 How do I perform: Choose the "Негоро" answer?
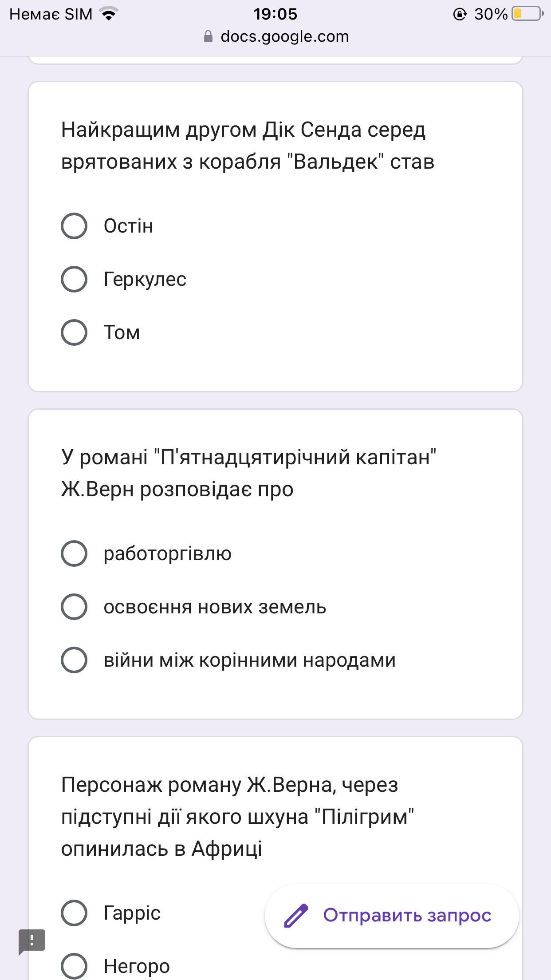pos(74,966)
